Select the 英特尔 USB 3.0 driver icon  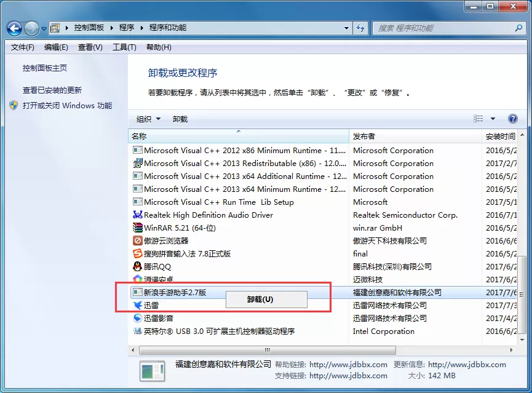[137, 331]
